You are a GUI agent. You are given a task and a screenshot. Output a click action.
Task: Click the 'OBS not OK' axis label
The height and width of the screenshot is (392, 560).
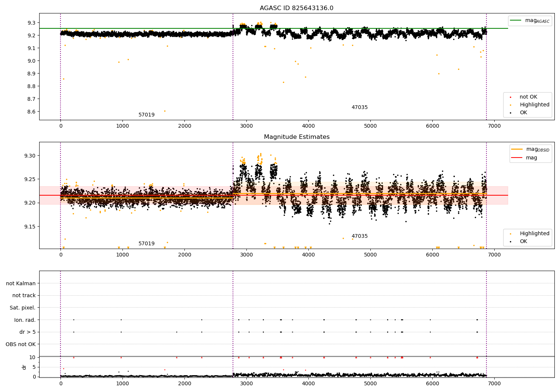[21, 344]
